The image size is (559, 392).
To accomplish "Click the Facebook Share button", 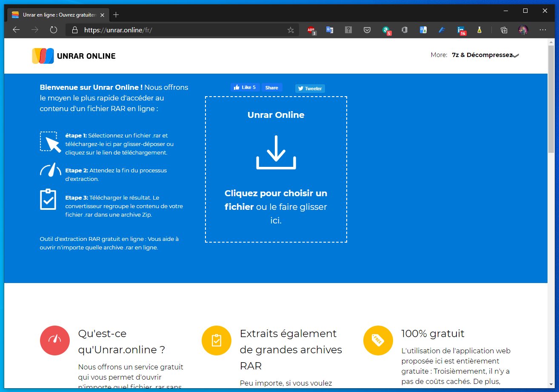I will click(x=272, y=87).
